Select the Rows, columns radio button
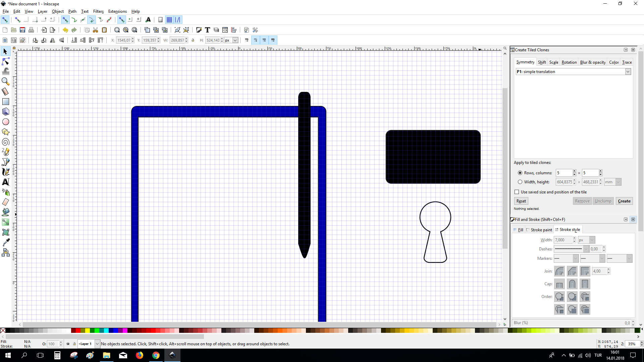 (x=520, y=173)
